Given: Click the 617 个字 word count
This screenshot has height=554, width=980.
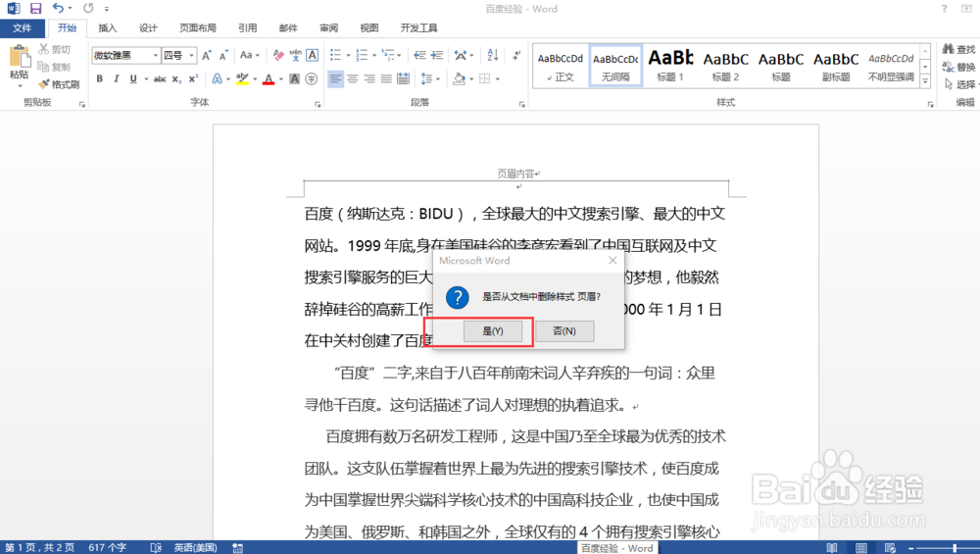Looking at the screenshot, I should (x=107, y=548).
